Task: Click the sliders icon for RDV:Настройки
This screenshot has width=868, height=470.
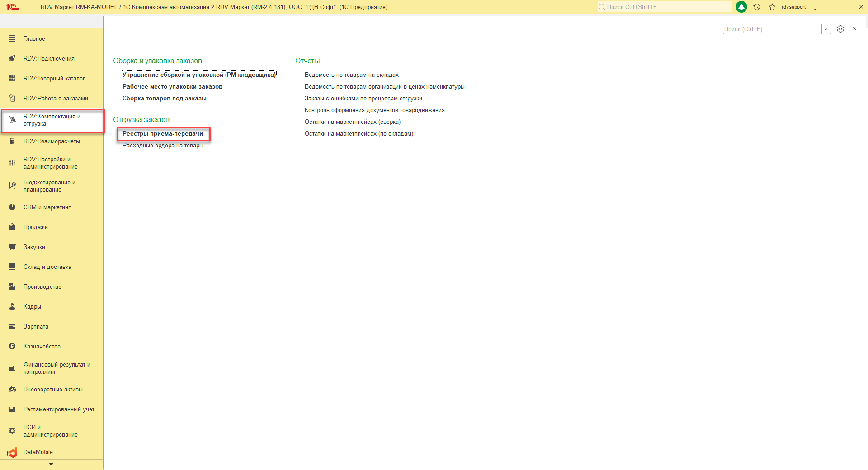Action: (x=12, y=163)
